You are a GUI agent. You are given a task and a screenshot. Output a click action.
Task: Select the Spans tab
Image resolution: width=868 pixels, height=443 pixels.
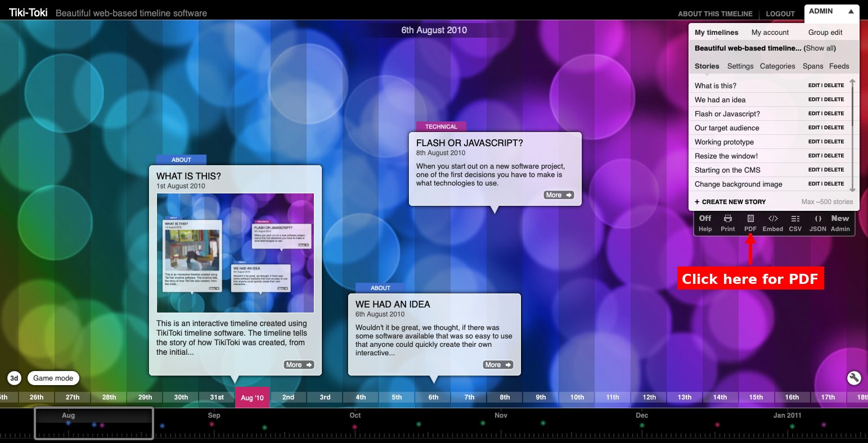813,66
